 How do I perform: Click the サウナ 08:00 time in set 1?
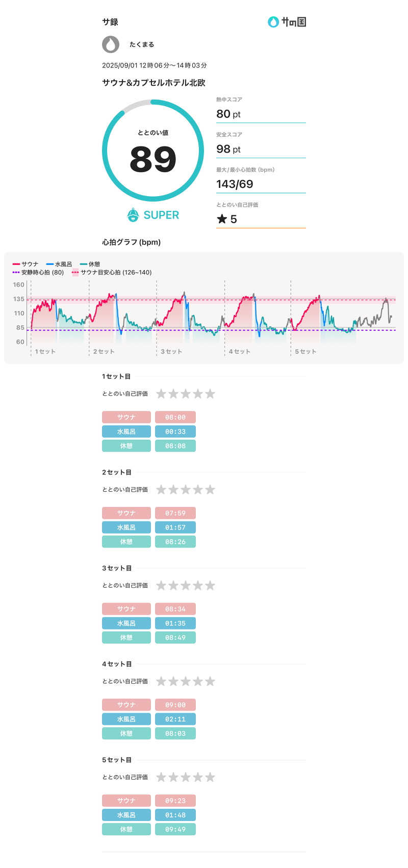(175, 417)
